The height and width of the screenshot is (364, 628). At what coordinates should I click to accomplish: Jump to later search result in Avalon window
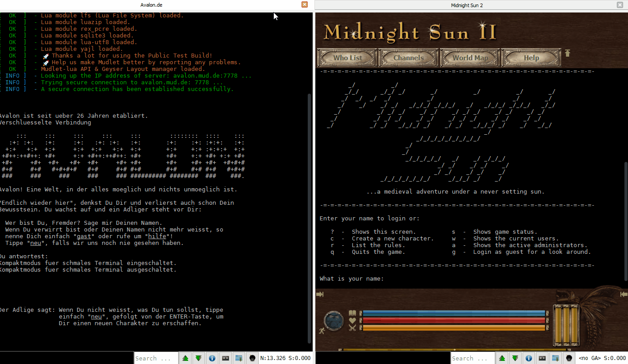point(199,358)
